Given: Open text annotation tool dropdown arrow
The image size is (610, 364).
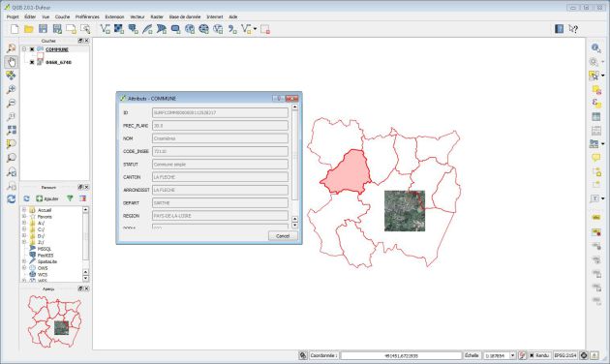Looking at the screenshot, I should click(x=603, y=198).
